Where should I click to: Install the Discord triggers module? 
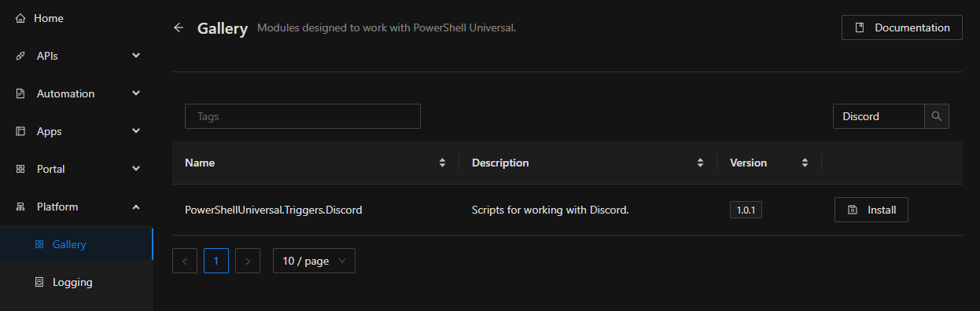(x=871, y=210)
